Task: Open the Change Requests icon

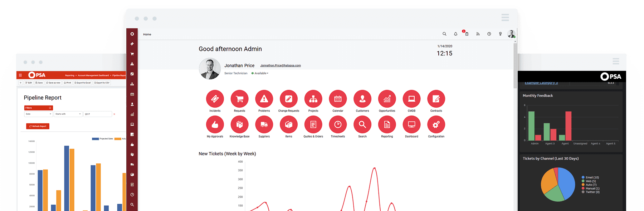Action: click(x=289, y=99)
